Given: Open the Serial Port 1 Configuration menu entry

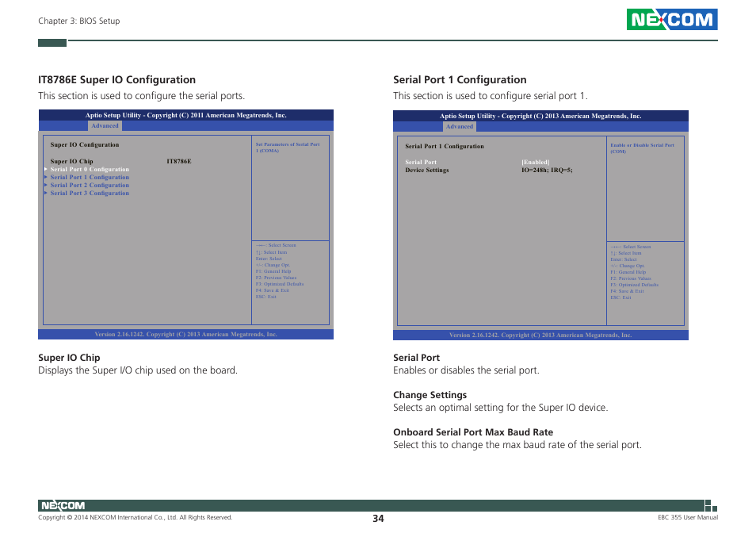Looking at the screenshot, I should pyautogui.click(x=90, y=177).
